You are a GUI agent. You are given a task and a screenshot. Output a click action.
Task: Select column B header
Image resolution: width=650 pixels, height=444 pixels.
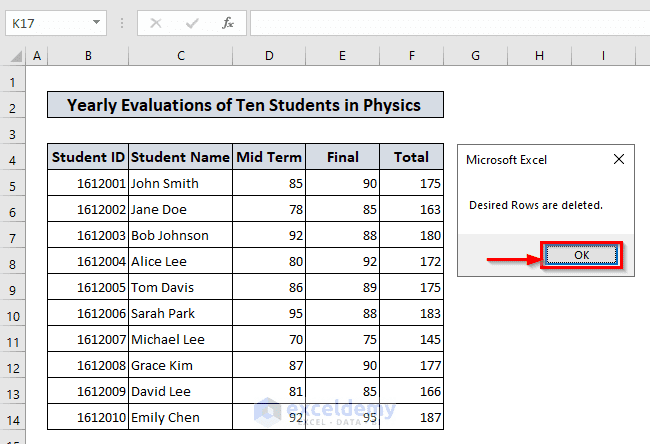(88, 56)
